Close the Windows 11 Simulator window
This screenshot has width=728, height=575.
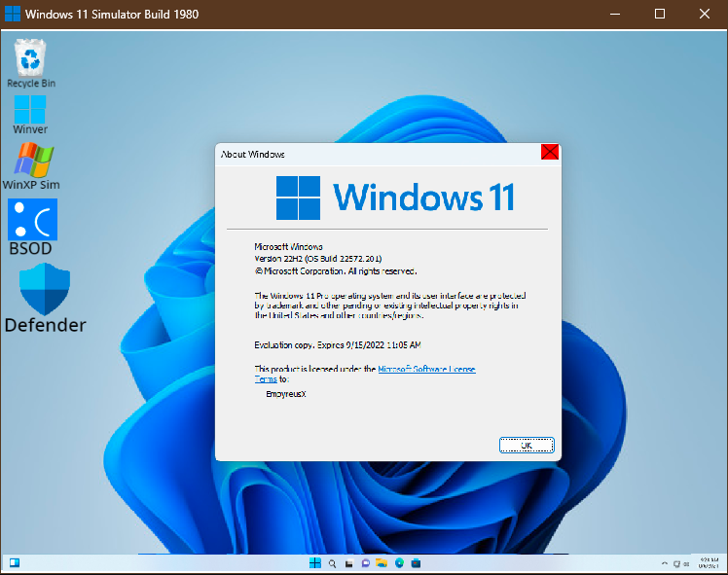point(705,14)
